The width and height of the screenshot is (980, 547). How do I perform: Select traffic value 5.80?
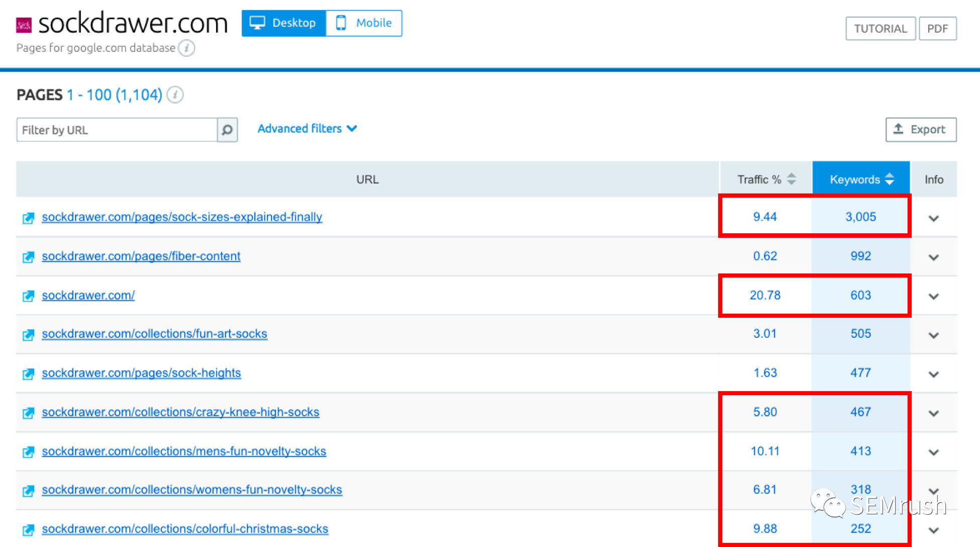(x=765, y=412)
